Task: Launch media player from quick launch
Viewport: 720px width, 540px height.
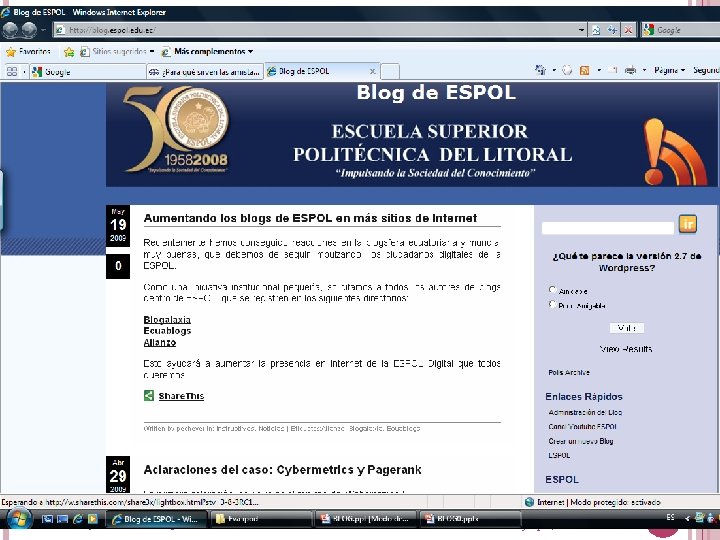Action: tap(93, 519)
